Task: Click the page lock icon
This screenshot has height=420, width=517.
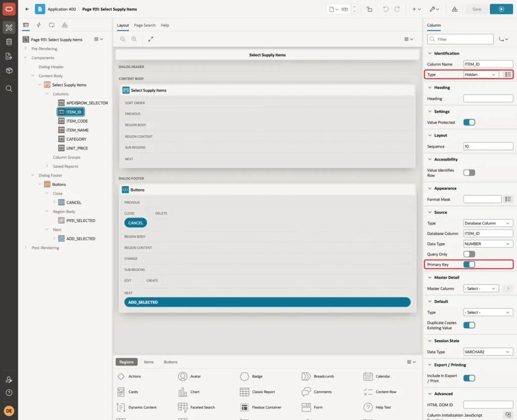Action: click(369, 9)
